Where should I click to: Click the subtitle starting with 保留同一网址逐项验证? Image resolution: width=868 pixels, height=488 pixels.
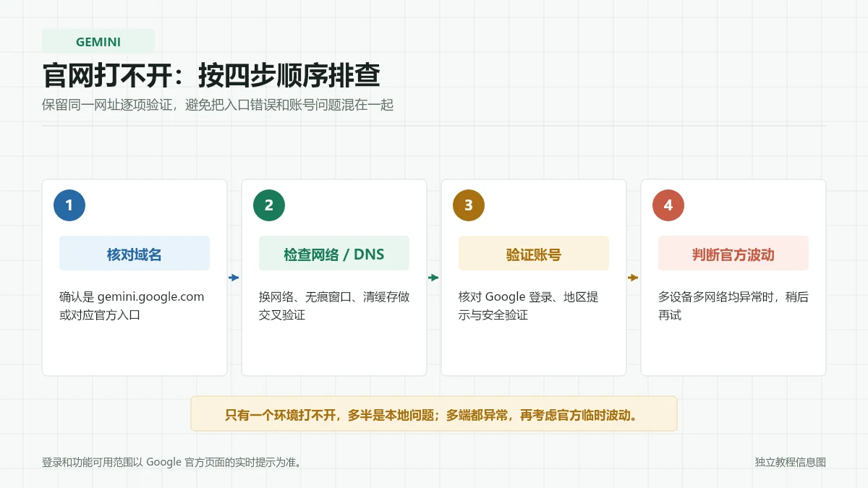(x=218, y=106)
